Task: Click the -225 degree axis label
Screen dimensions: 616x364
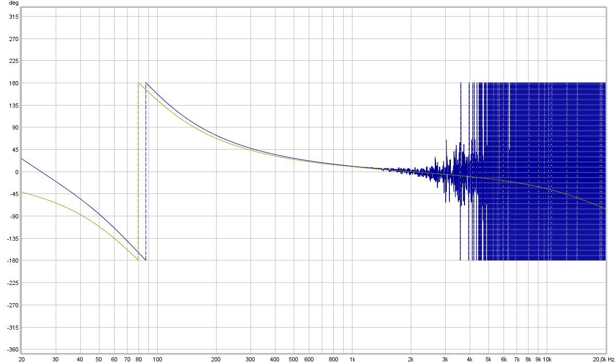Action: tap(13, 283)
